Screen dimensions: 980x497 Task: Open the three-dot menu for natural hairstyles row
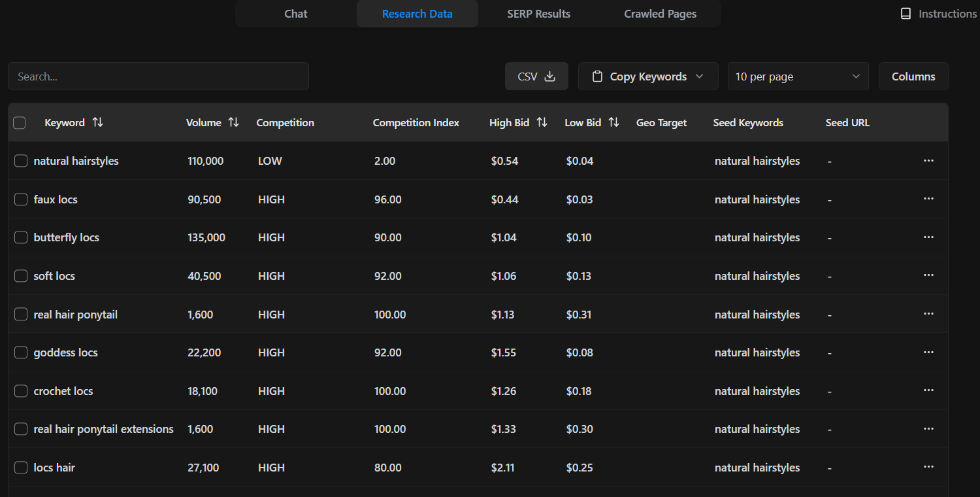[928, 160]
